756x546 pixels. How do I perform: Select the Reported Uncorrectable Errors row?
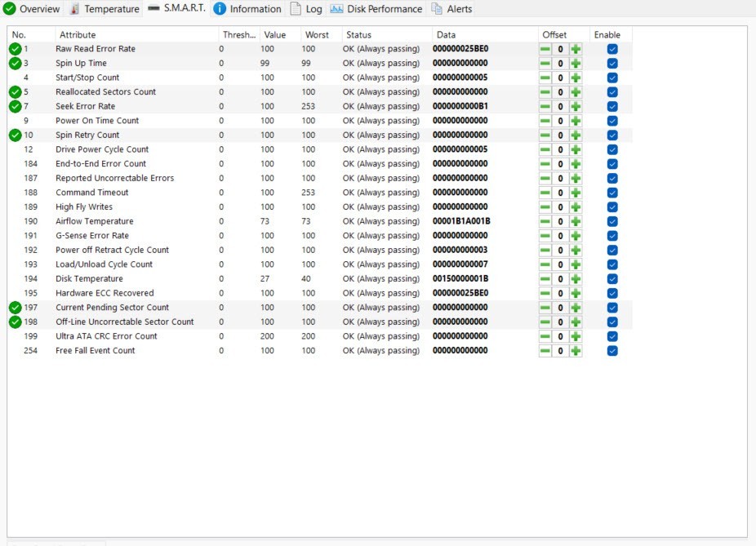tap(320, 178)
